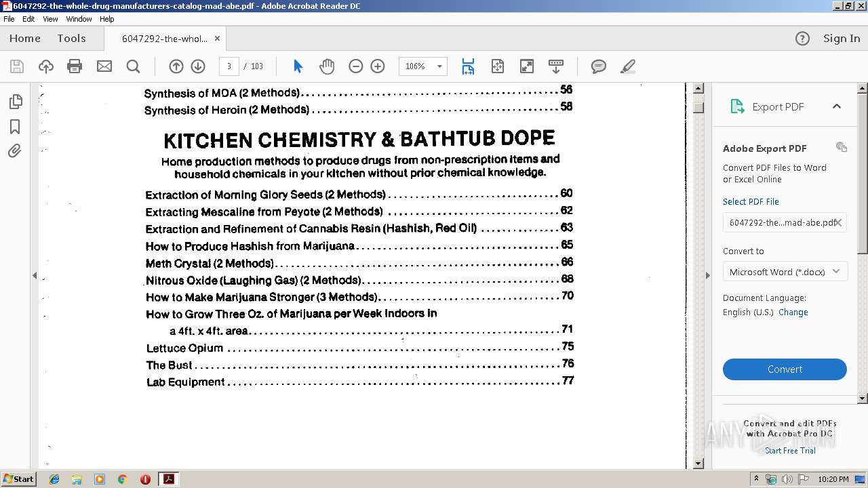This screenshot has width=868, height=488.
Task: Zoom out with the minus icon
Action: coord(356,66)
